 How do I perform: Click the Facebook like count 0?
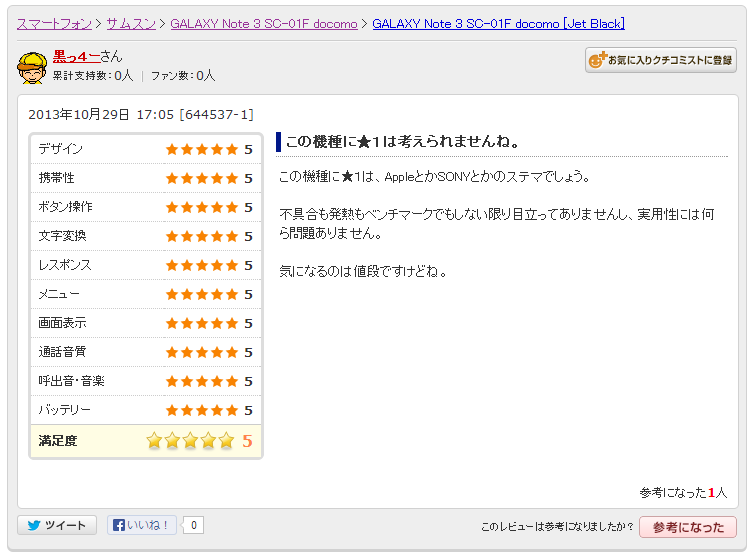(x=194, y=525)
